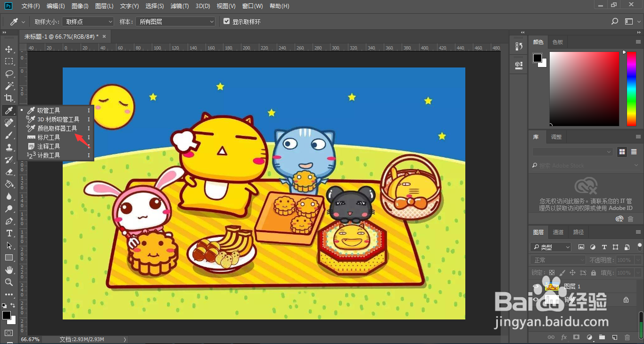Open the 类型 layer filter dropdown
This screenshot has height=344, width=644.
(x=551, y=247)
